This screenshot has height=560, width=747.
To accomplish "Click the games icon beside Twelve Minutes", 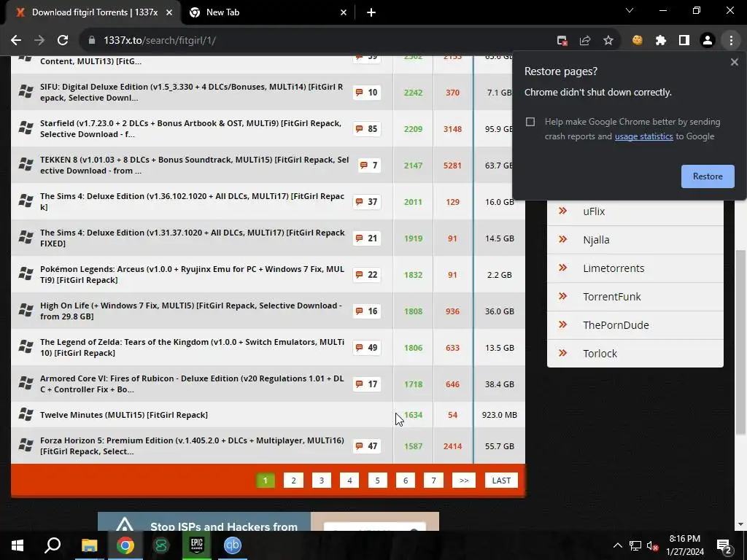I will click(x=26, y=414).
